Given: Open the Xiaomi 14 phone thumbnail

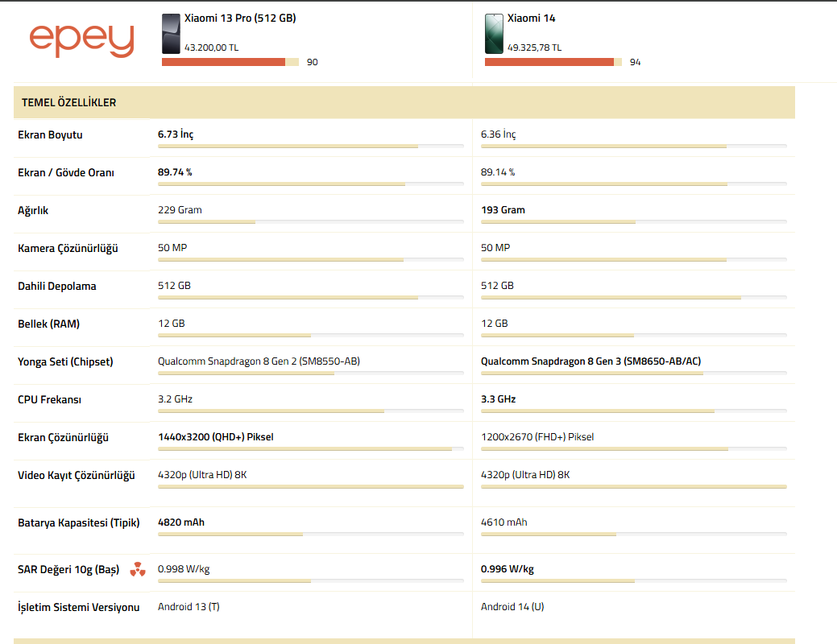Looking at the screenshot, I should click(494, 34).
